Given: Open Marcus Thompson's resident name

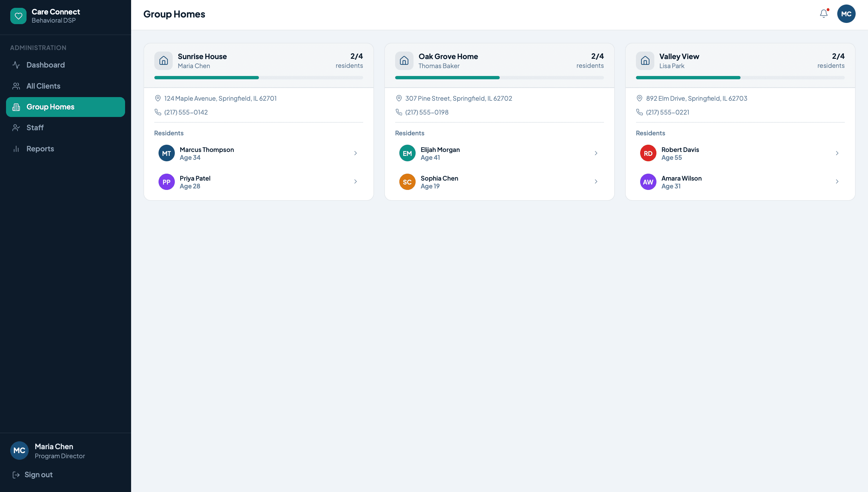Looking at the screenshot, I should pyautogui.click(x=207, y=150).
